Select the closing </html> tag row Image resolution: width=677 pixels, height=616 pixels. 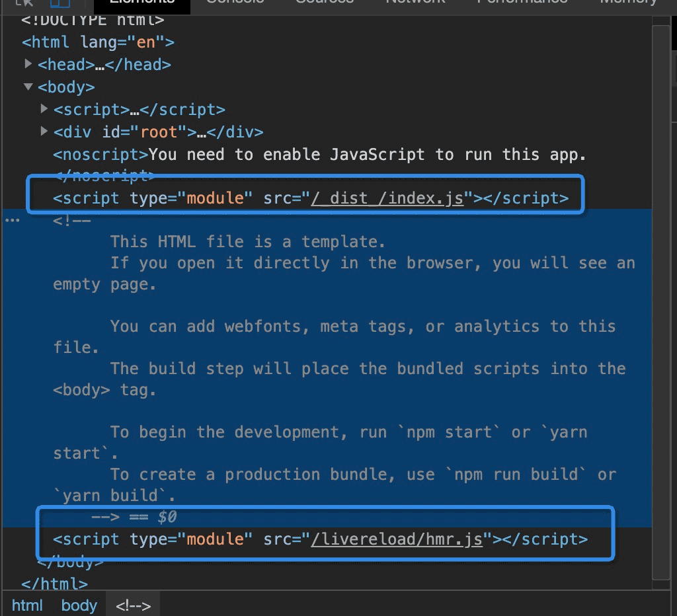pyautogui.click(x=54, y=584)
